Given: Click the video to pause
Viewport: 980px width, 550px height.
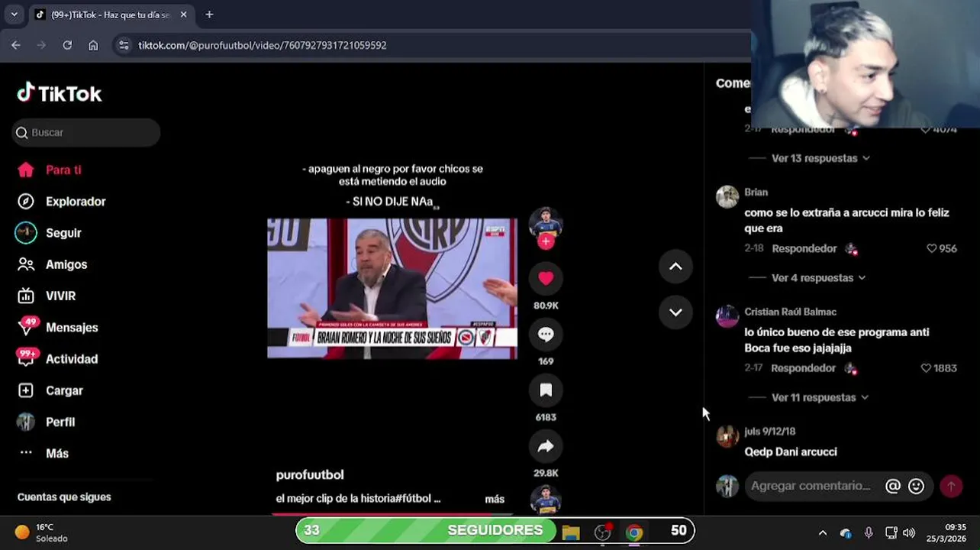Looking at the screenshot, I should (x=392, y=288).
